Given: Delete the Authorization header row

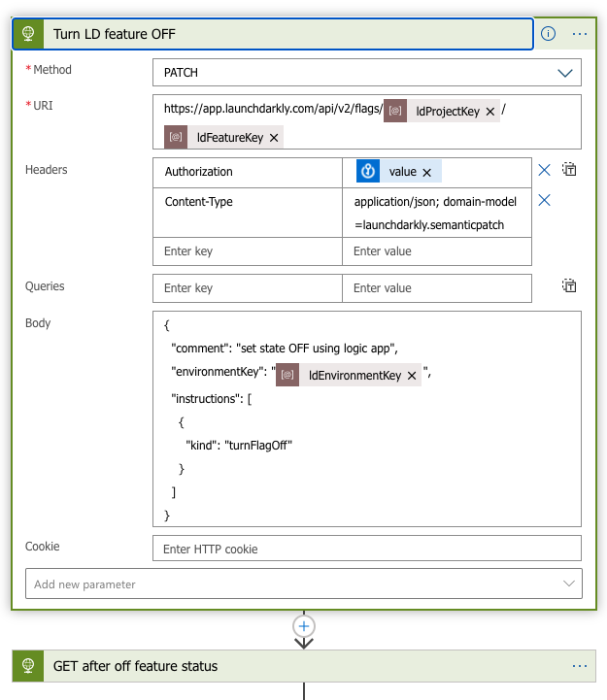Looking at the screenshot, I should (544, 170).
